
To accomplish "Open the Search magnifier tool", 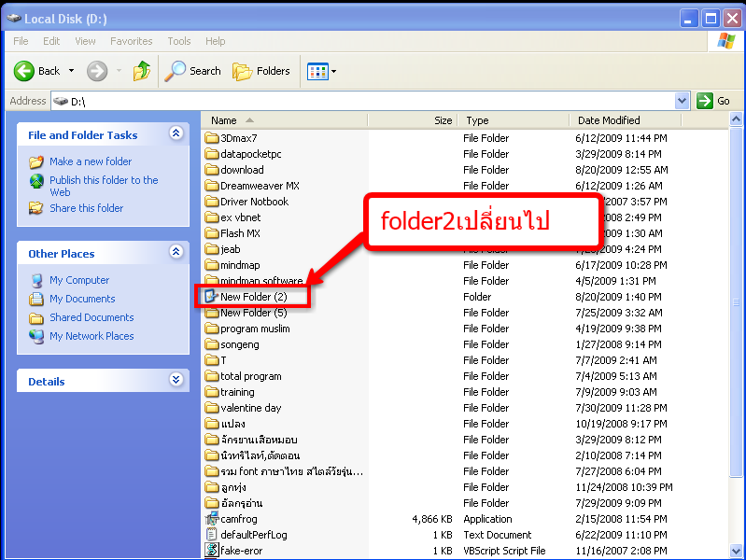I will (176, 71).
